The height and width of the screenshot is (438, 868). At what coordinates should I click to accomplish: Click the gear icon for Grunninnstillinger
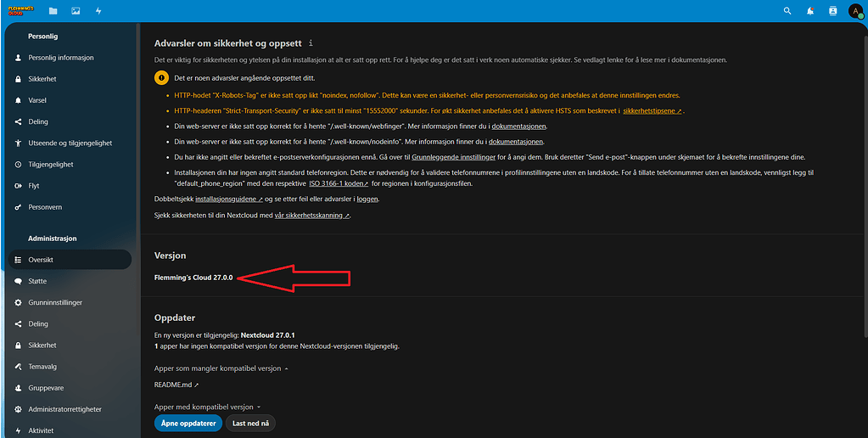[18, 302]
